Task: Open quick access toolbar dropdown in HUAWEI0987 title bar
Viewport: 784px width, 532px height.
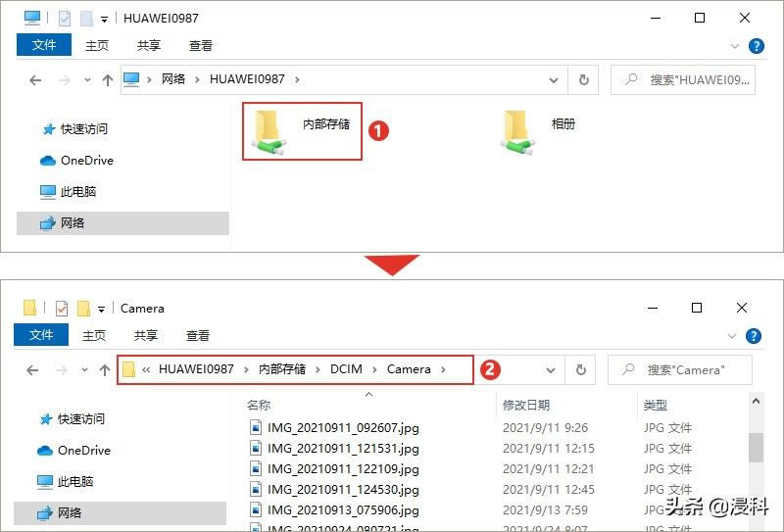Action: (104, 20)
